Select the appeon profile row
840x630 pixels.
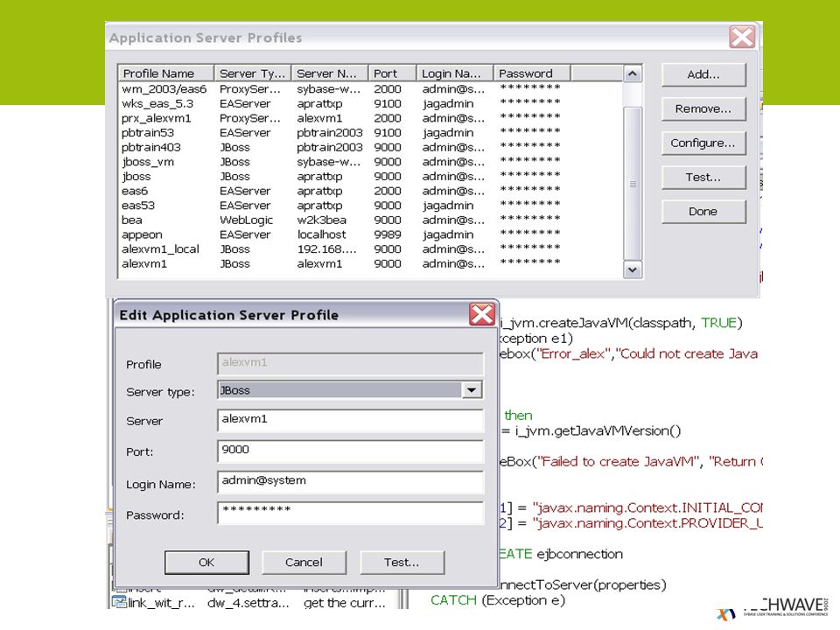point(371,234)
